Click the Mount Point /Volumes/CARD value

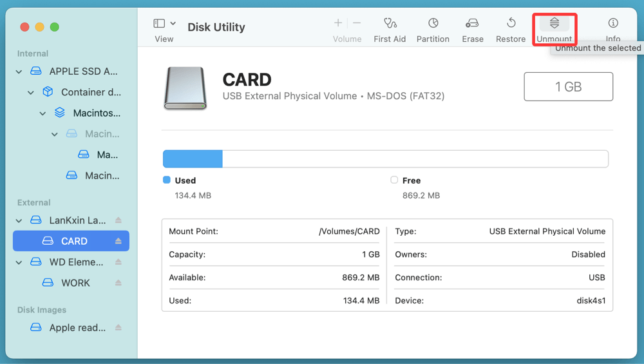(x=349, y=231)
